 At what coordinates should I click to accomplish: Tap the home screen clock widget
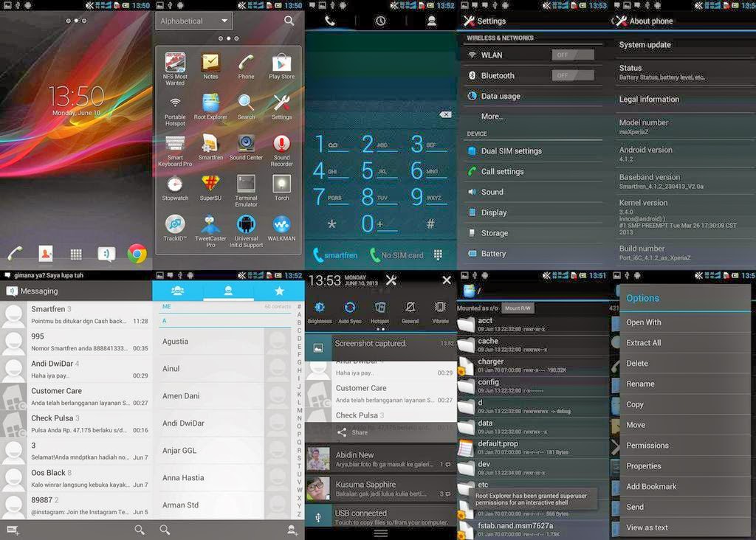tap(76, 100)
